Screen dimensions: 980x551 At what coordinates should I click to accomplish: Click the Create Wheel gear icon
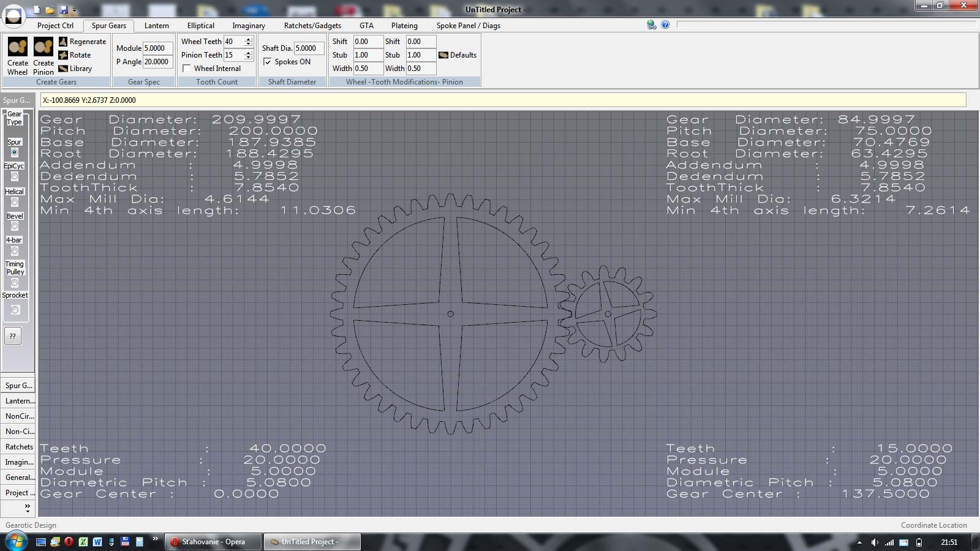(x=18, y=47)
